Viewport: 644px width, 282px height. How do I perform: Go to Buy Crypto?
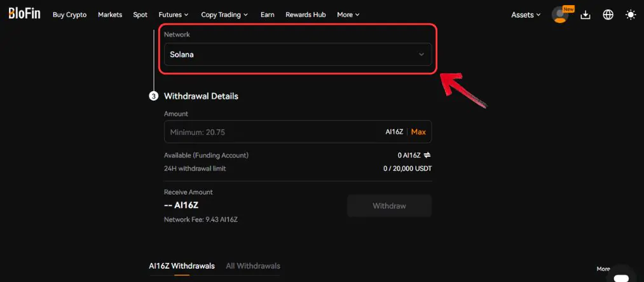(x=69, y=15)
